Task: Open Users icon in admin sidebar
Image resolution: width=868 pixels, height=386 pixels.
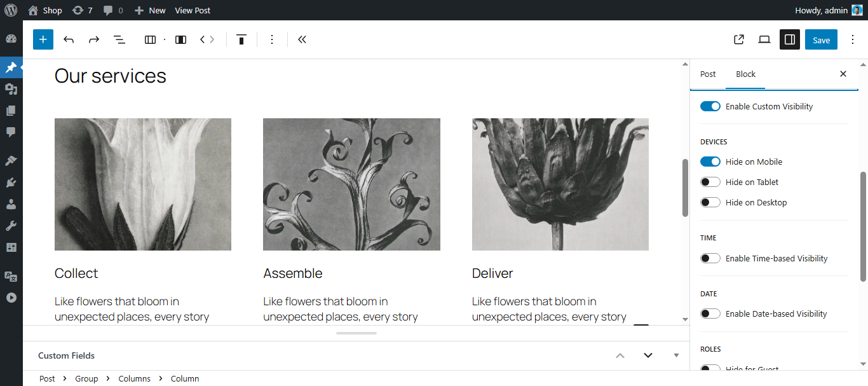Action: pyautogui.click(x=11, y=204)
